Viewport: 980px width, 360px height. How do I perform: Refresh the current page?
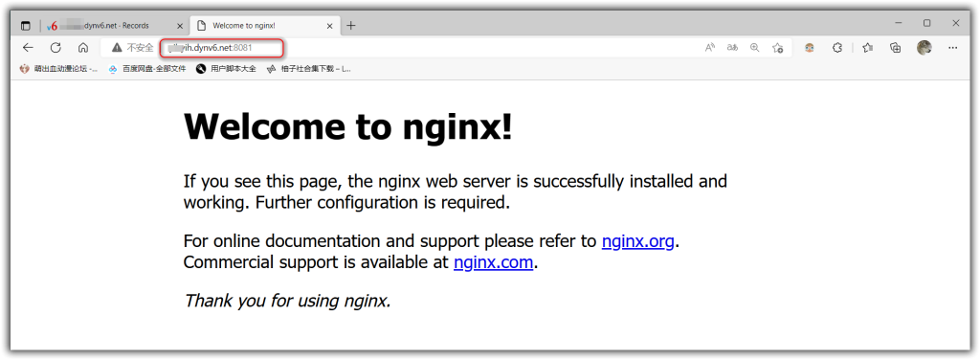[56, 48]
